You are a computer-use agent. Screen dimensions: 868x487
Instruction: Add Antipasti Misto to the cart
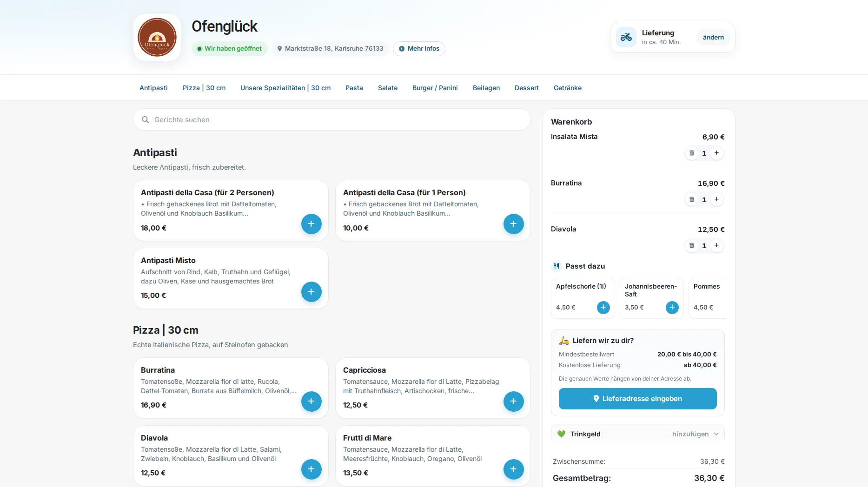point(311,292)
